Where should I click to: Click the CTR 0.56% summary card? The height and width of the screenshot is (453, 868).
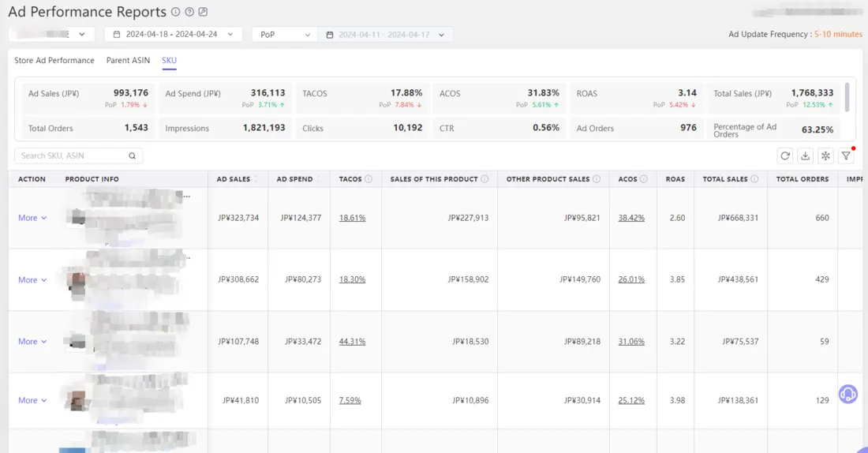[x=499, y=128]
